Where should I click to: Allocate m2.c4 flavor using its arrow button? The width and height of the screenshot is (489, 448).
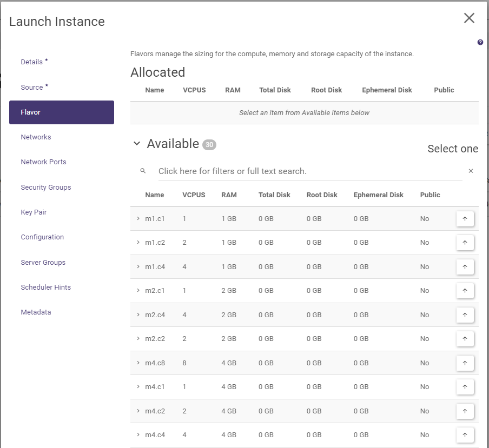coord(465,315)
